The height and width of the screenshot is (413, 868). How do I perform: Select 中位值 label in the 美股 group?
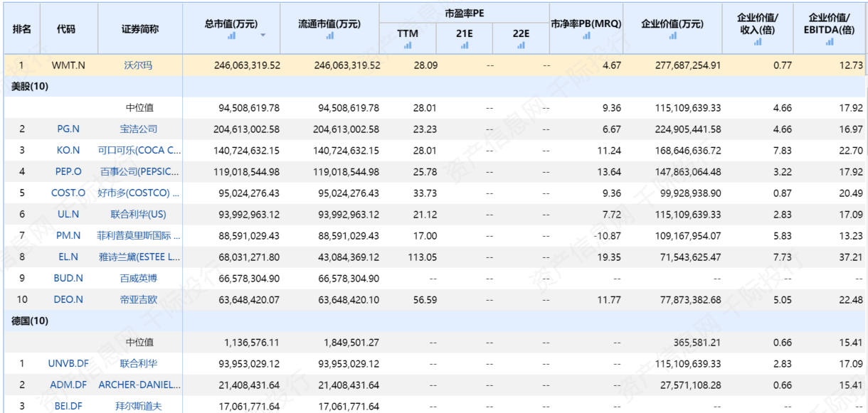[x=139, y=108]
